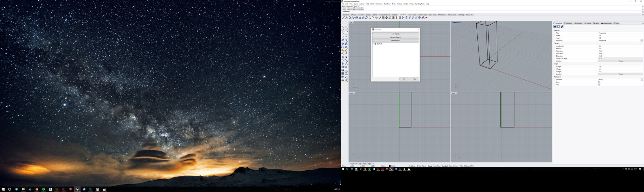Viewport: 644px width, 192px height.
Task: Toggle the Wallpaper Gray checkbox
Action: (599, 85)
